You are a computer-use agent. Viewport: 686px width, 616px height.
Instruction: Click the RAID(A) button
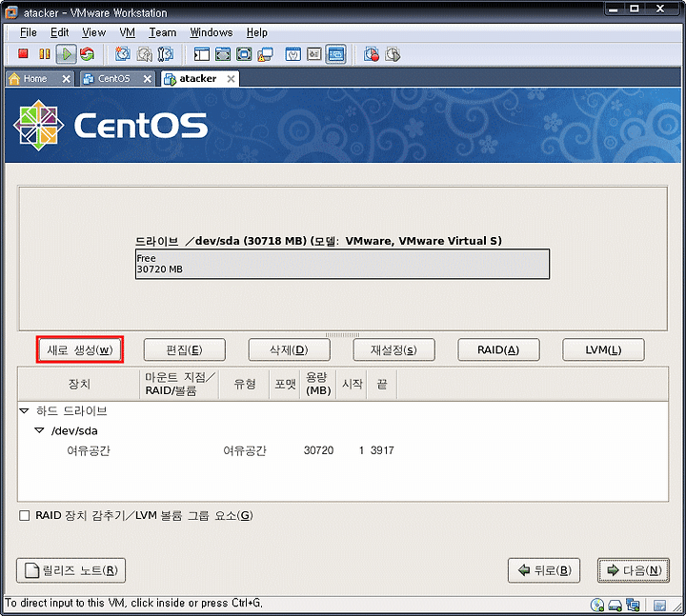(x=498, y=349)
